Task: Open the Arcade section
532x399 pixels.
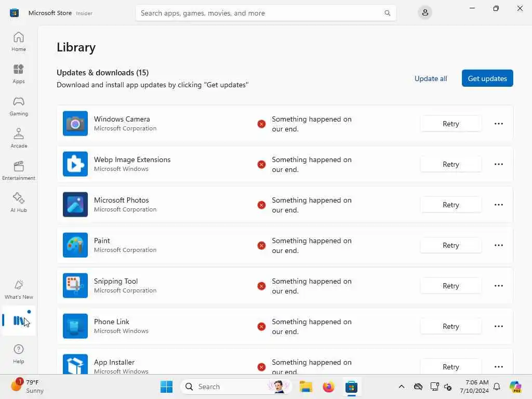Action: click(x=19, y=138)
